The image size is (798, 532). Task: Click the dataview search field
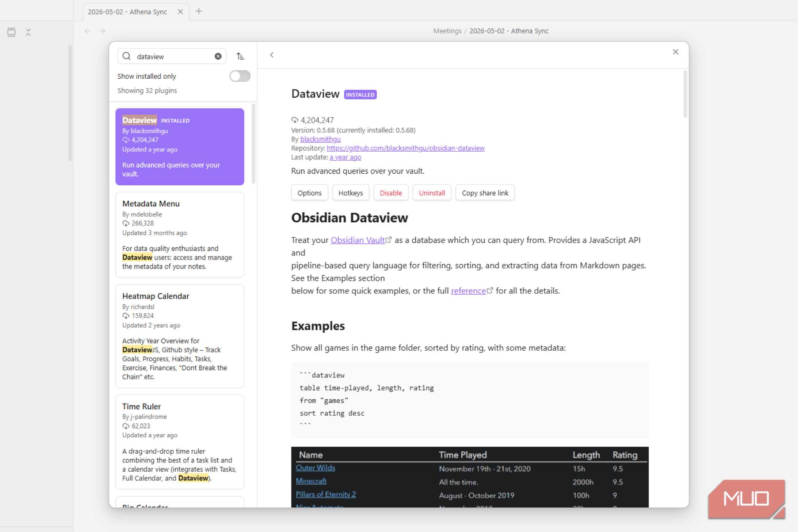point(172,56)
